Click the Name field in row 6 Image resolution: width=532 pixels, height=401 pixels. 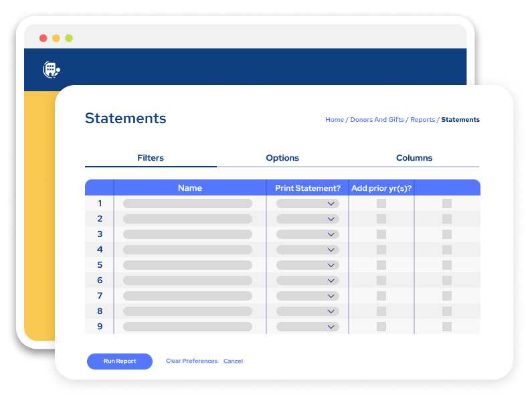[187, 280]
